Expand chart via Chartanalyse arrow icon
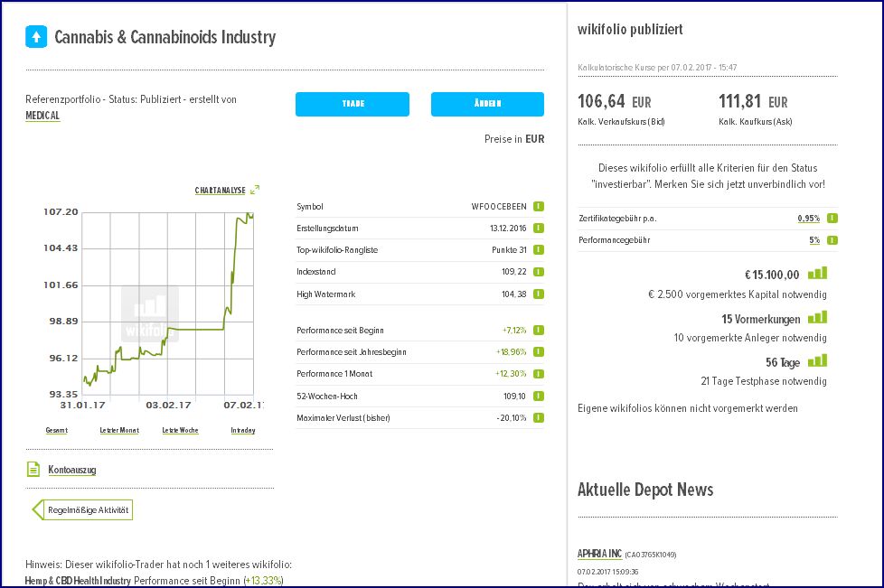This screenshot has width=884, height=588. point(255,191)
